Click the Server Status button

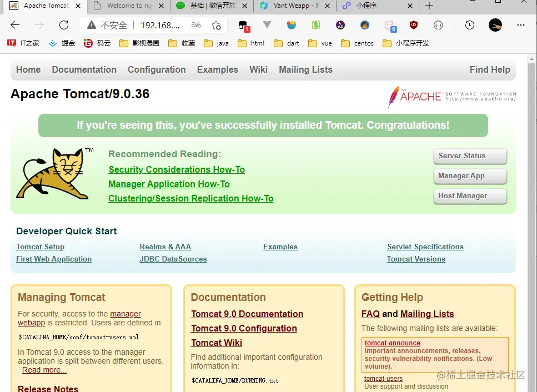[470, 156]
